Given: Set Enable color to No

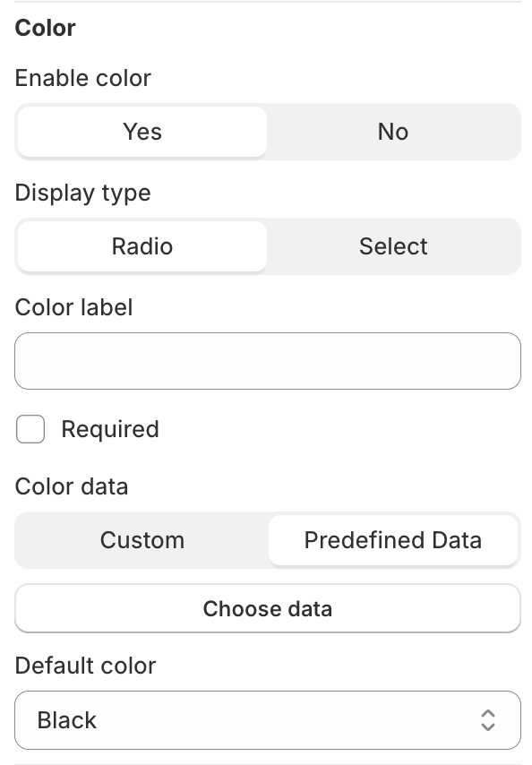Looking at the screenshot, I should point(393,132).
